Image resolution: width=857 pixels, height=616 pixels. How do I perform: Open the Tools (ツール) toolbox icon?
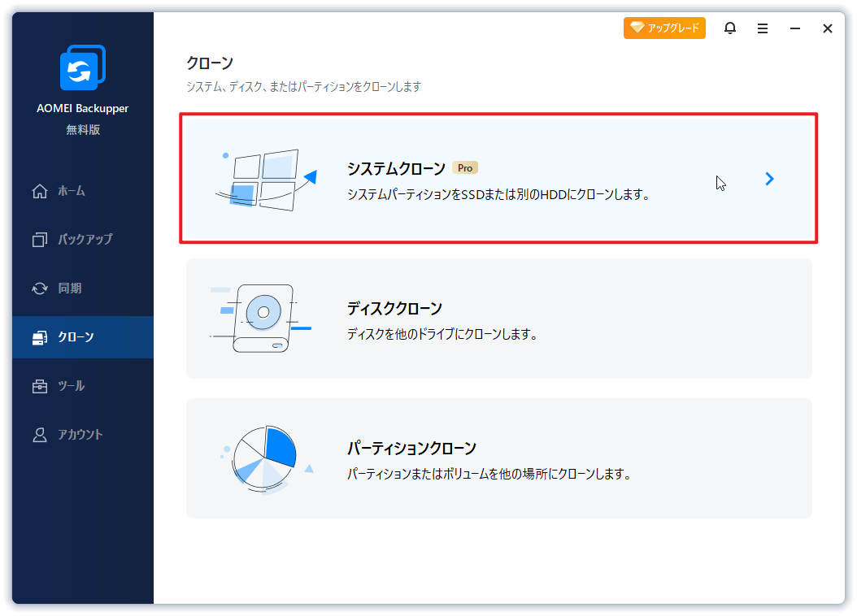tap(40, 386)
